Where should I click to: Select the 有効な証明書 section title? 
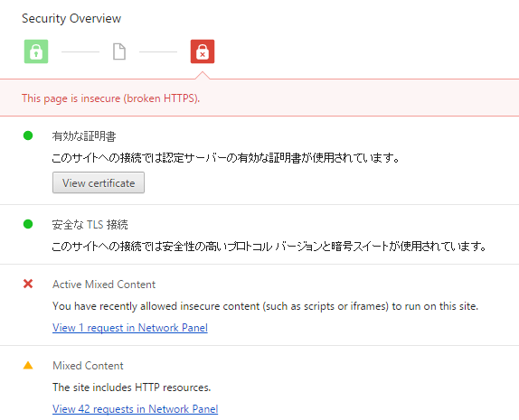pyautogui.click(x=84, y=136)
